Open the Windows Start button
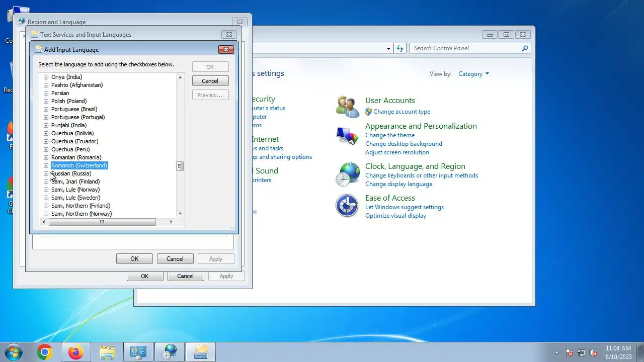Viewport: 644px width, 362px height. [14, 352]
